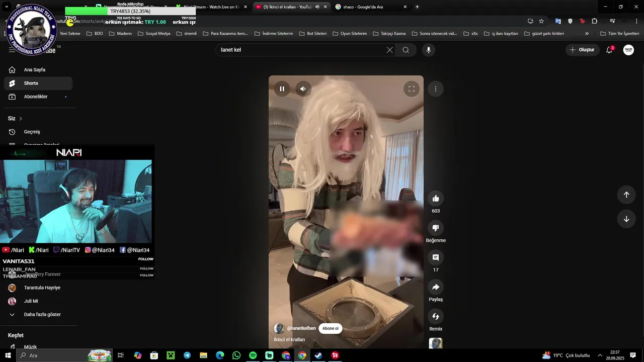Open a new browser tab
The image size is (644, 362).
coord(417,7)
